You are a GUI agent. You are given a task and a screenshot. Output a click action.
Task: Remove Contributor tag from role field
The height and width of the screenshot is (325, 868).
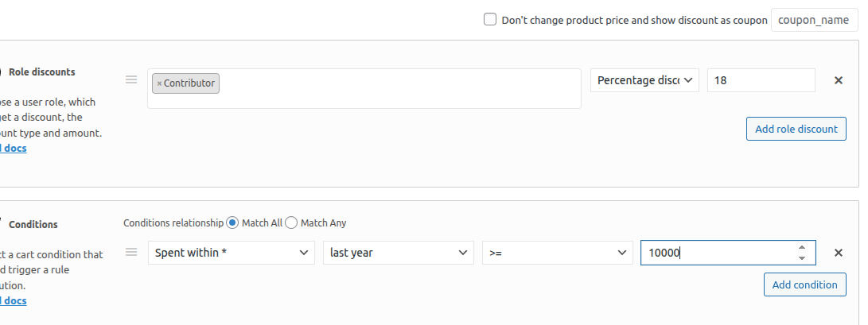(x=159, y=83)
